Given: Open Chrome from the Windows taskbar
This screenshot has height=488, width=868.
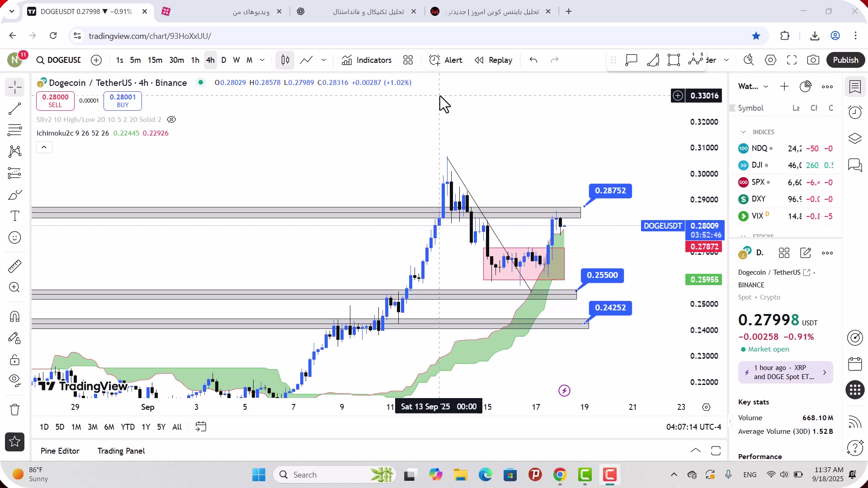Looking at the screenshot, I should click(560, 475).
